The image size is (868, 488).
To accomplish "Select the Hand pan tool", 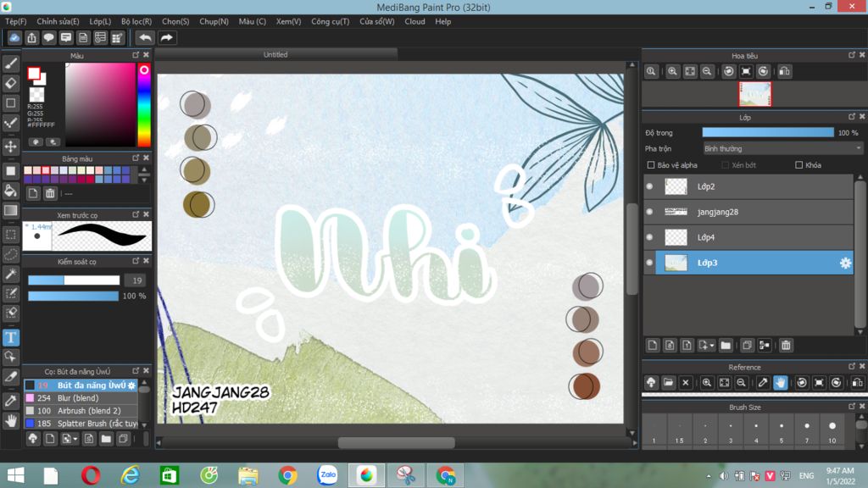I will 10,421.
